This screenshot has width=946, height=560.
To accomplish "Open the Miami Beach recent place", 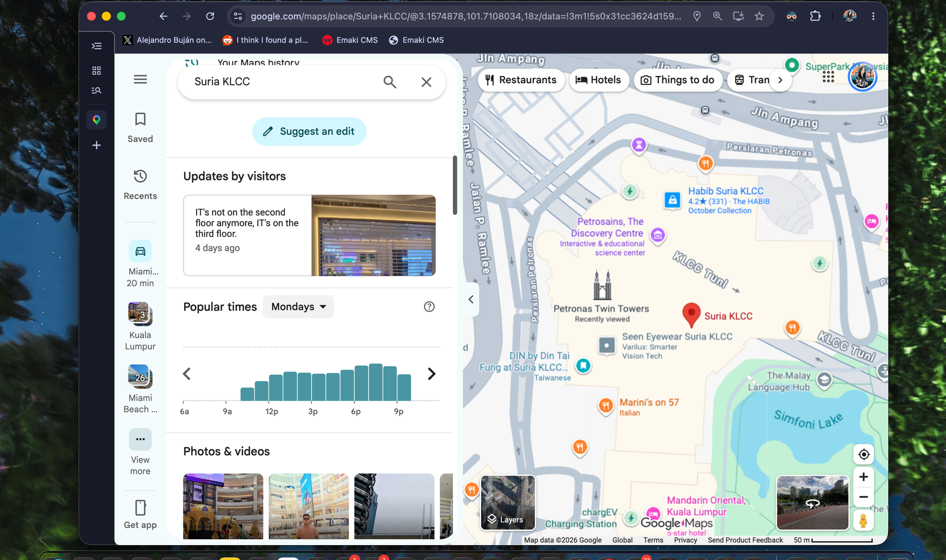I will 140,389.
